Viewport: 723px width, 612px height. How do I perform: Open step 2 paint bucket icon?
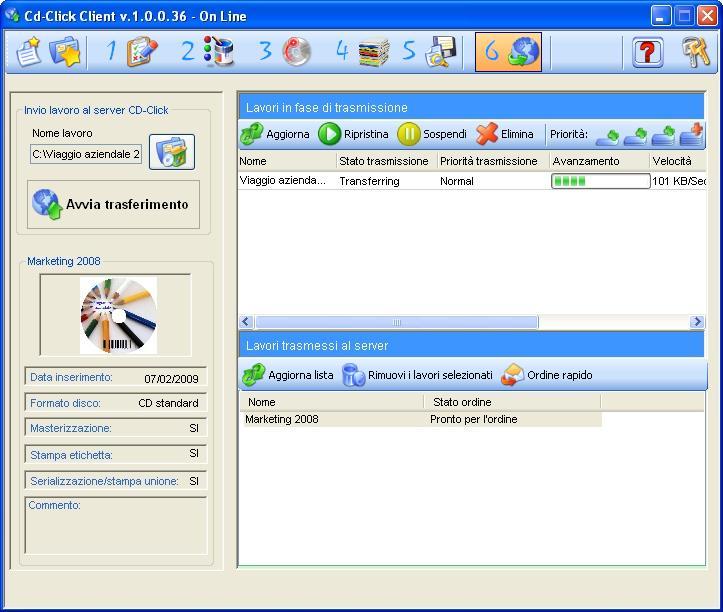(x=217, y=52)
